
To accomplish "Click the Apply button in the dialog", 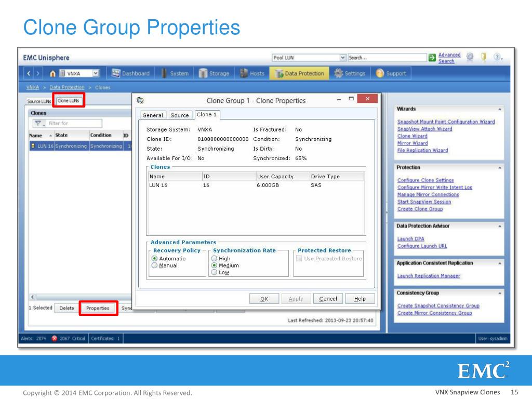I will point(296,299).
